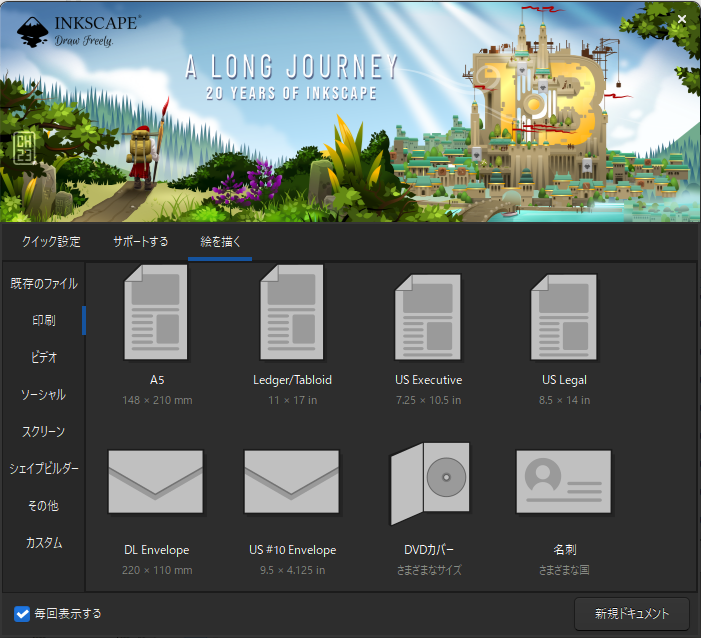The image size is (701, 638).
Task: Select the 印刷 category in sidebar
Action: [44, 321]
